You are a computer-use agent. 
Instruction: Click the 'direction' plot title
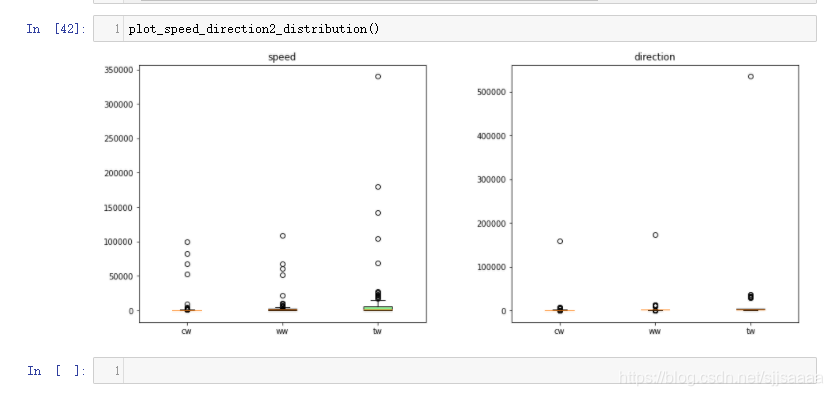coord(654,57)
